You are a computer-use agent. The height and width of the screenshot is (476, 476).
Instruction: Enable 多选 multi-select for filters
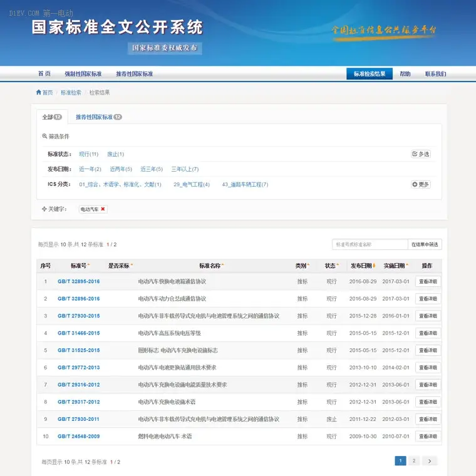[x=421, y=154]
